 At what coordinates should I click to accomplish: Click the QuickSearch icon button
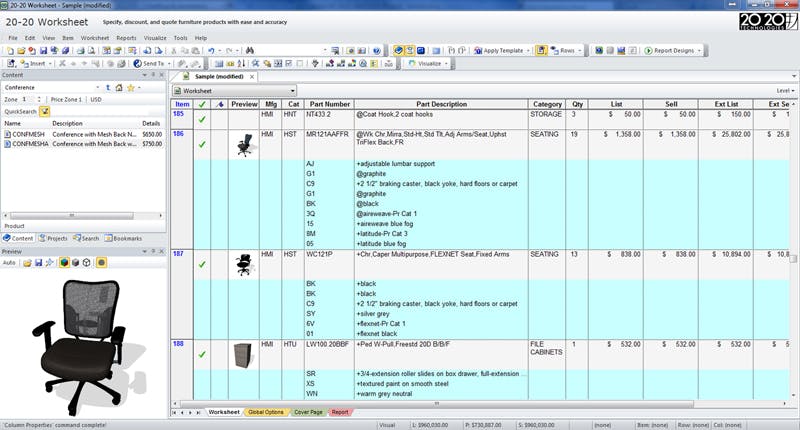[46, 112]
